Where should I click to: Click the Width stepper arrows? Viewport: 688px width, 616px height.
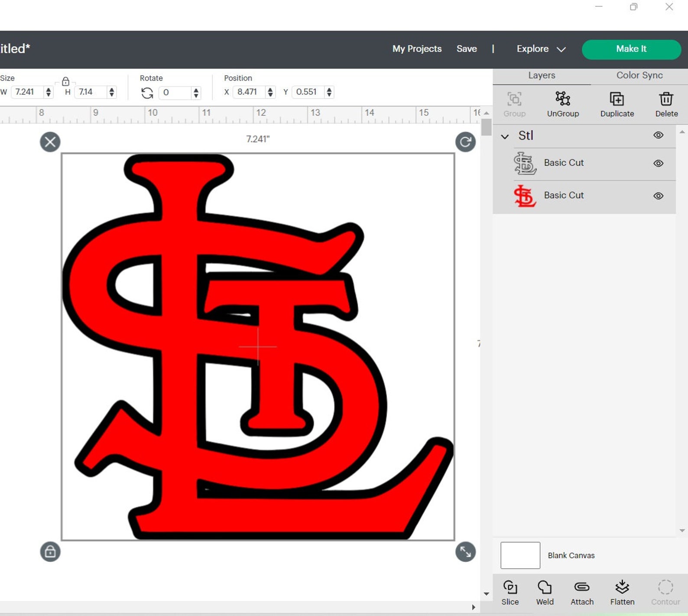click(49, 92)
